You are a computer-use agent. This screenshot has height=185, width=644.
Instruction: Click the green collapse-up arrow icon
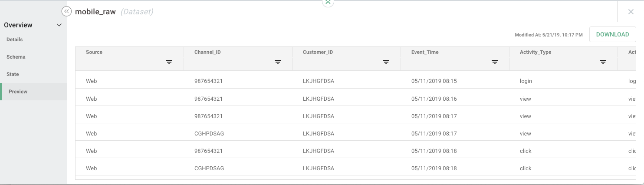tap(328, 3)
